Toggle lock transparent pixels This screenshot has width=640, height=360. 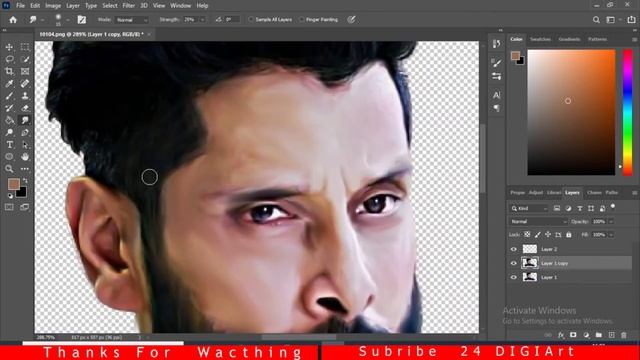pos(527,235)
